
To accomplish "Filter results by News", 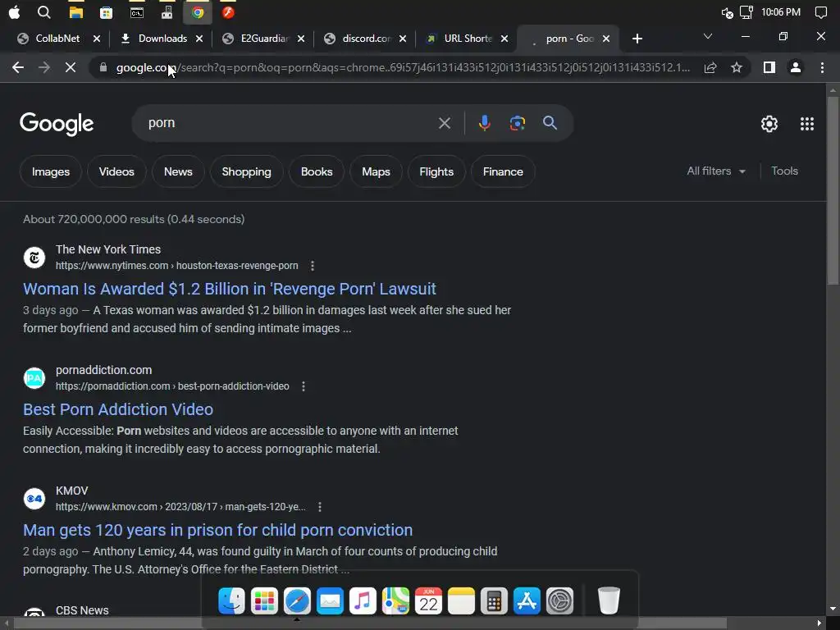I will pos(178,171).
